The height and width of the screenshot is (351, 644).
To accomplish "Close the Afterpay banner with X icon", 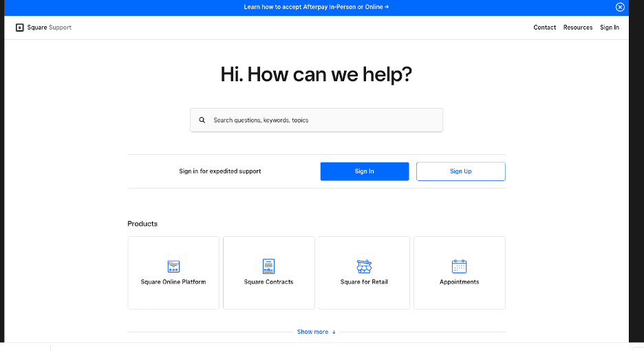I will pos(620,7).
